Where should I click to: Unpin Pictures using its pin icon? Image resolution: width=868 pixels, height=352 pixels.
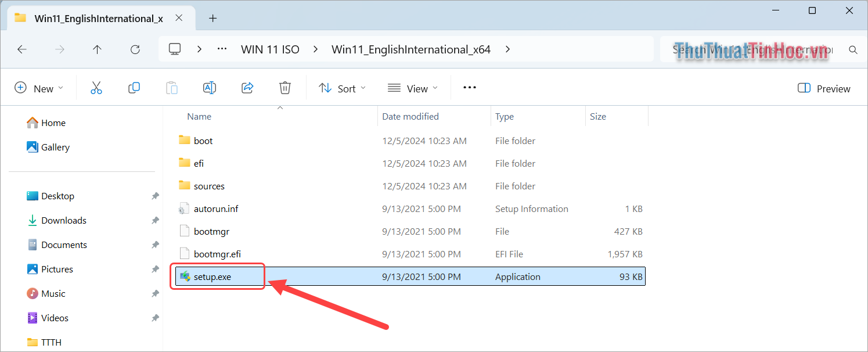(x=155, y=270)
